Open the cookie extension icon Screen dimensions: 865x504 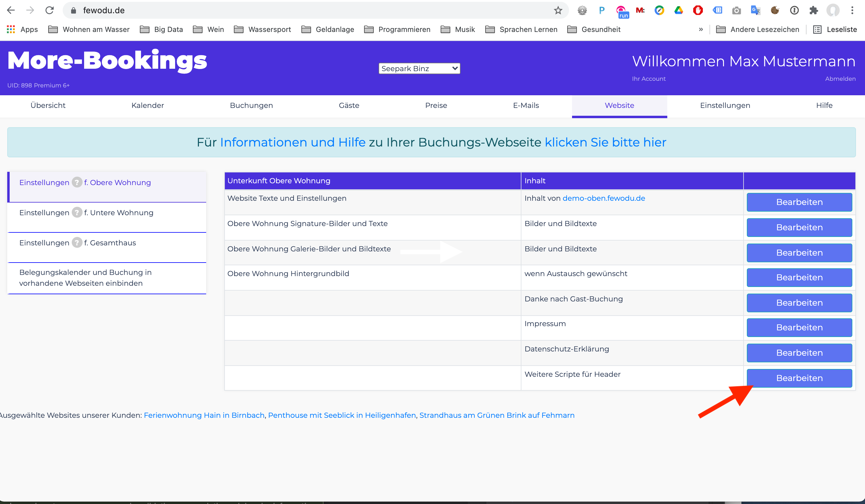[x=775, y=11]
